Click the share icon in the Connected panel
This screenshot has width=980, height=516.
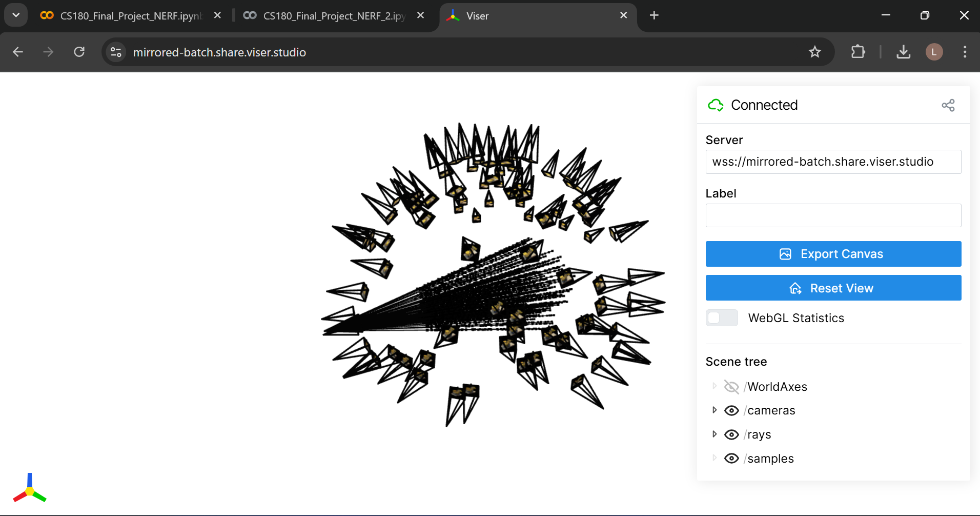tap(948, 105)
